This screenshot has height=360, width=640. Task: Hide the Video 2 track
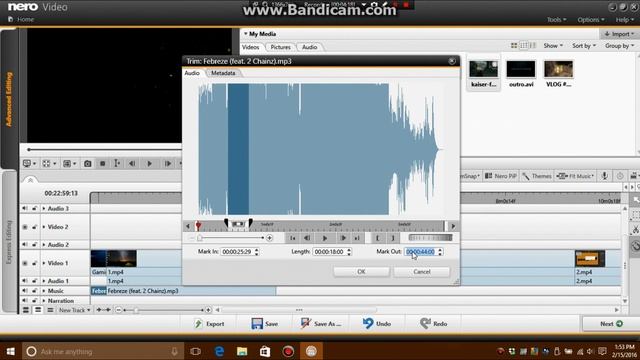24,227
